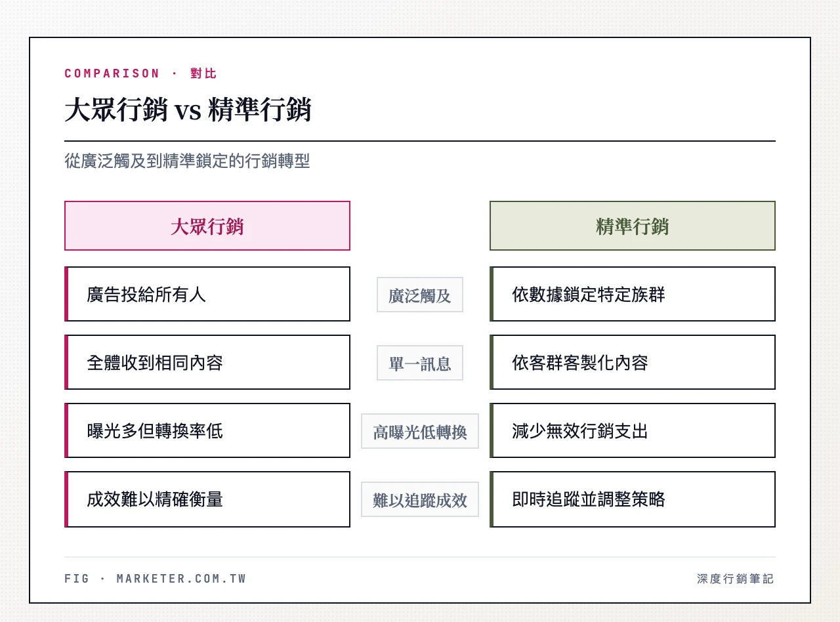Click the "成效難以精確衡量" card
This screenshot has width=840, height=622.
coord(207,499)
